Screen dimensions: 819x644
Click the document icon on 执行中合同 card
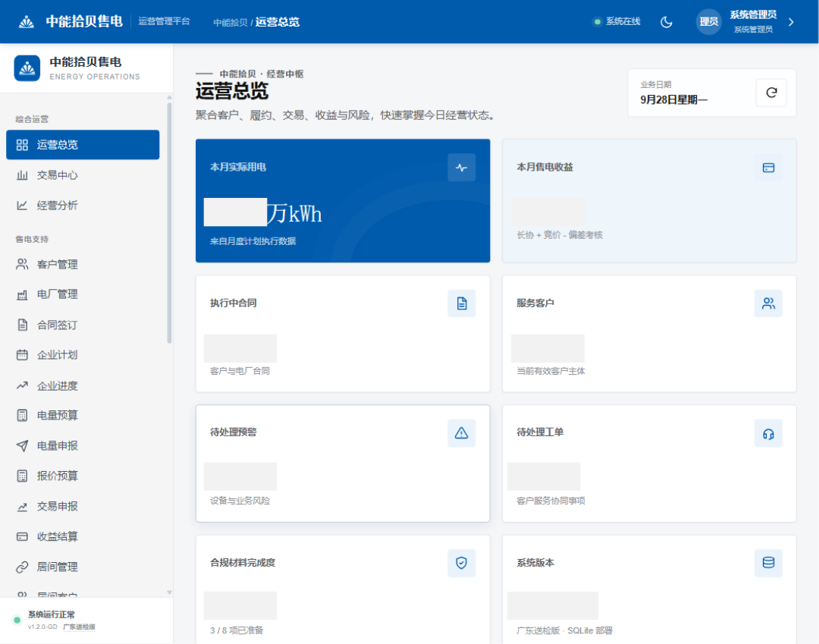click(x=461, y=303)
